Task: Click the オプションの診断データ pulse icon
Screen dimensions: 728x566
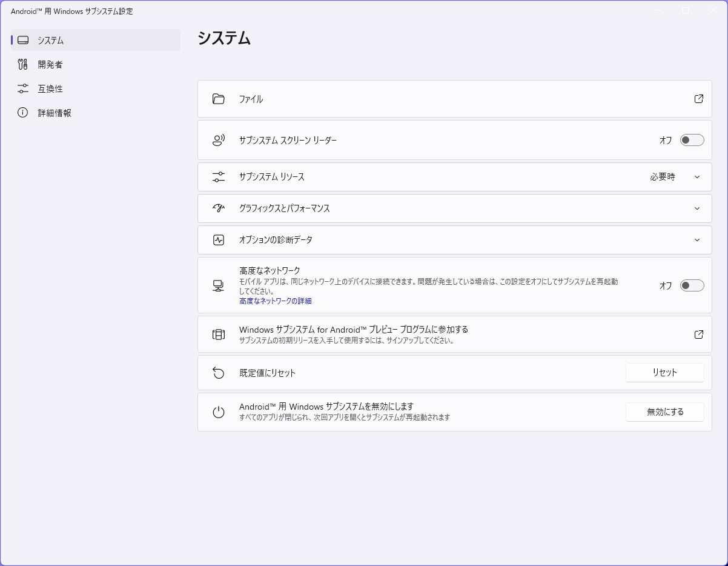Action: tap(219, 240)
